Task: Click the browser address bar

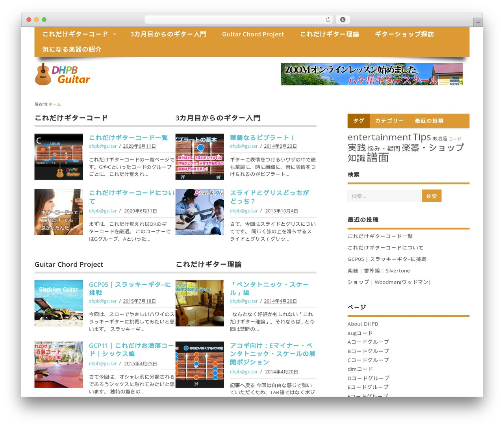Action: 238,20
